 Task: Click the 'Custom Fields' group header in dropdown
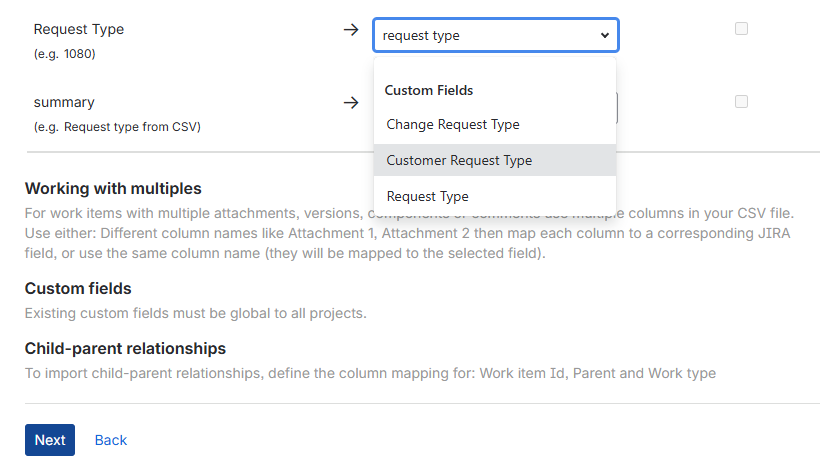430,90
